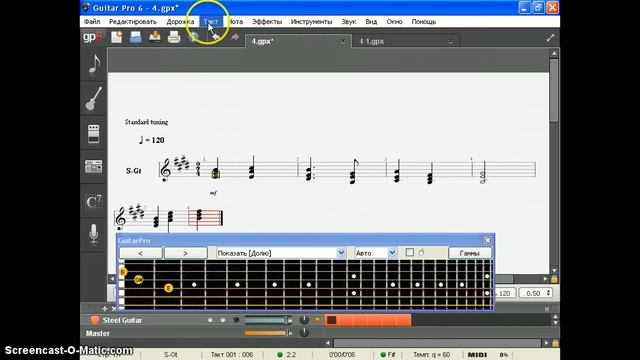Click the lock icon beside score scrollbar
The width and height of the screenshot is (640, 360).
554,279
